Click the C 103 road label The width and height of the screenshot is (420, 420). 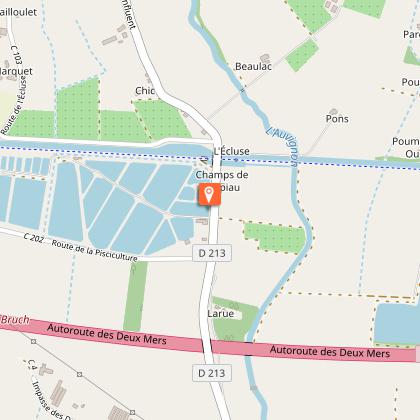(x=16, y=55)
